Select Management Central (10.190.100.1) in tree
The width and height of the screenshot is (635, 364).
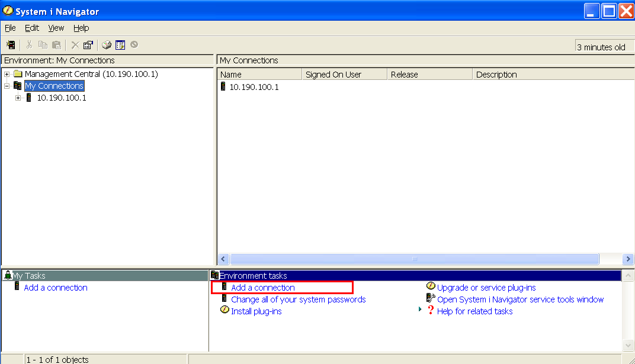click(91, 74)
